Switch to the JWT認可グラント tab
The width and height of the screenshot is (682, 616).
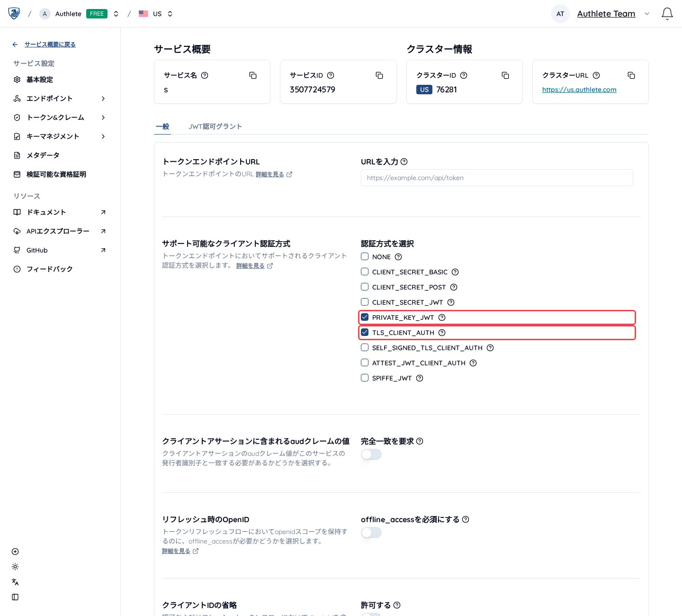click(x=215, y=127)
